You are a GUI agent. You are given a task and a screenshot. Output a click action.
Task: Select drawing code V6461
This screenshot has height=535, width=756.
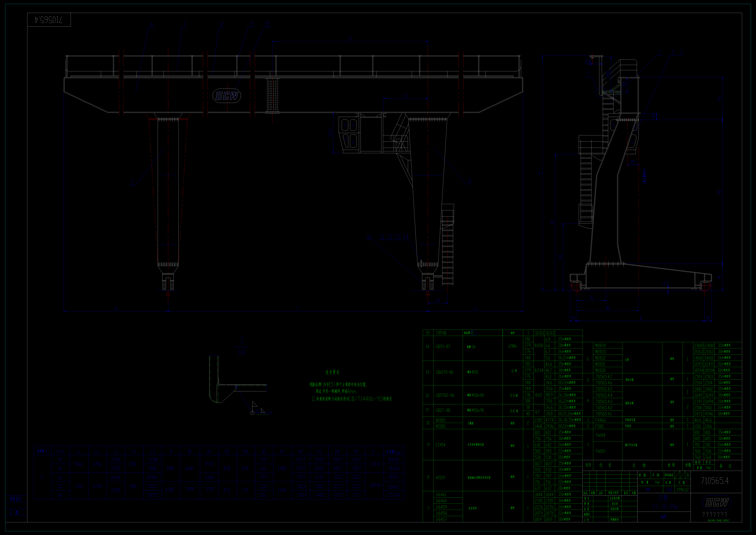tap(441, 494)
